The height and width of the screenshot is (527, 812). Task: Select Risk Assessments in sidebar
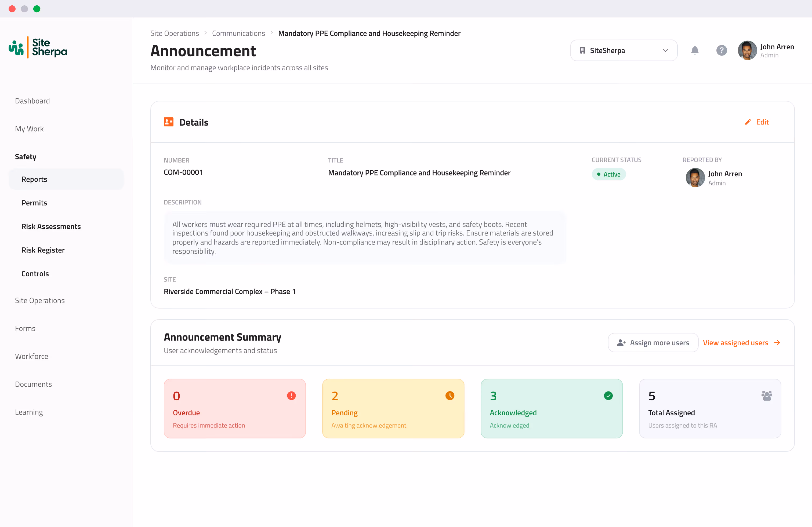[x=51, y=227]
